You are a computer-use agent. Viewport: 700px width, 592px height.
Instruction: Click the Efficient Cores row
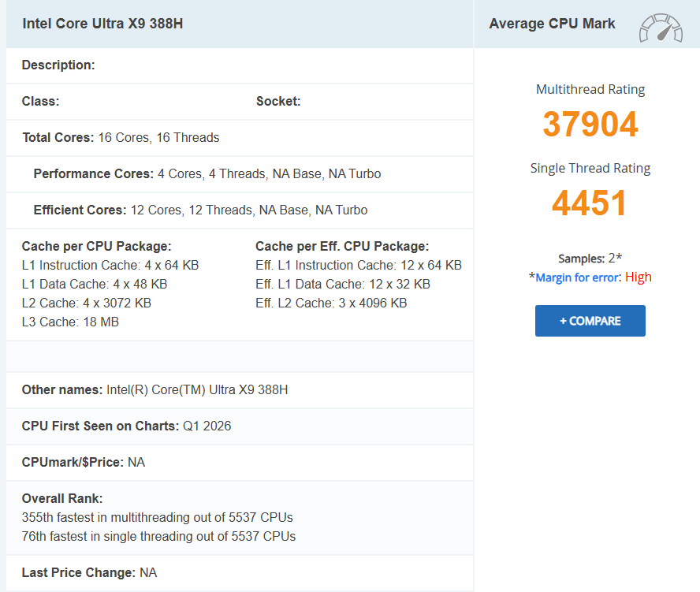[200, 210]
